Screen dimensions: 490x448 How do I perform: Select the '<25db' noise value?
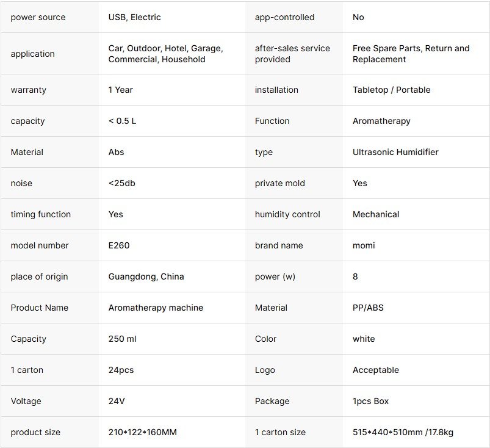click(122, 183)
